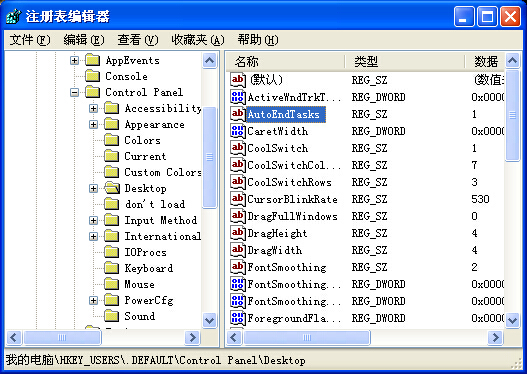527x374 pixels.
Task: Sort by the 数据 column header
Action: [485, 61]
